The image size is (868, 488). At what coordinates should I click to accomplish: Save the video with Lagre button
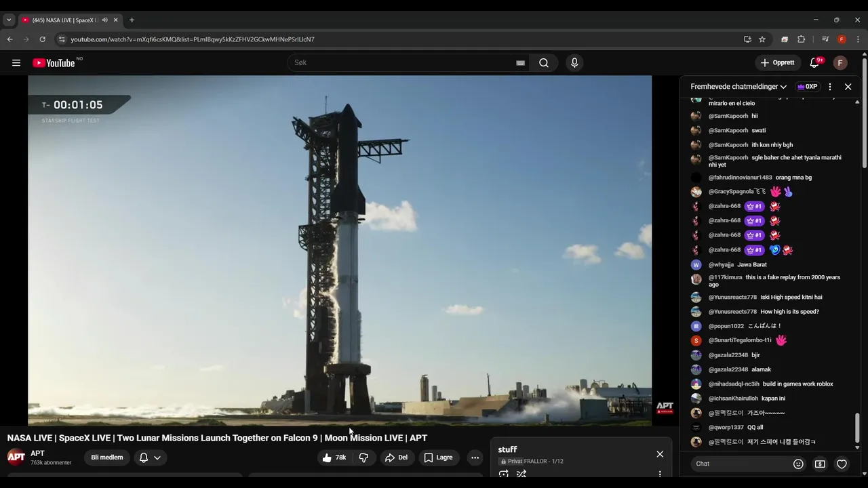pyautogui.click(x=439, y=457)
